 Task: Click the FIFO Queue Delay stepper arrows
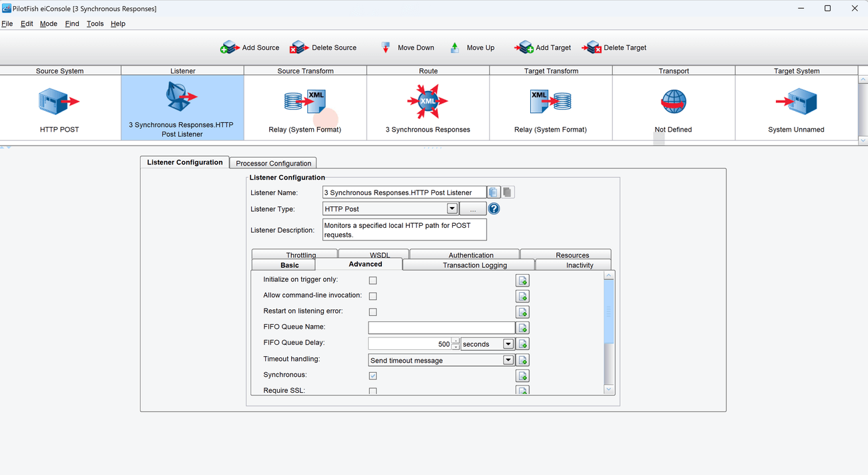pyautogui.click(x=456, y=344)
